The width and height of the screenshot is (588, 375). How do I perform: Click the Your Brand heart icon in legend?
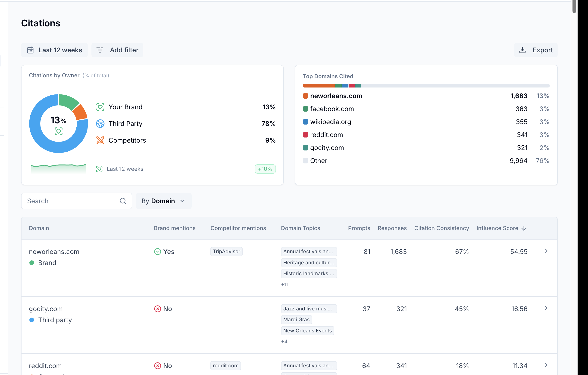[x=100, y=107]
